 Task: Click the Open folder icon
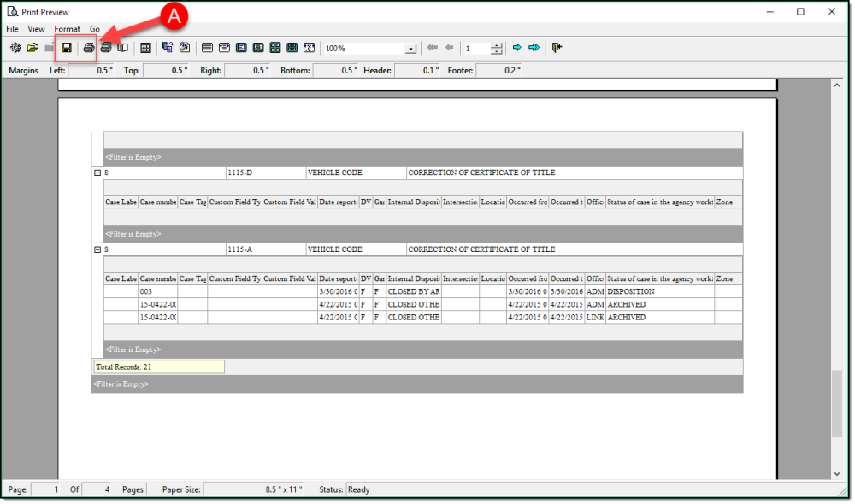pos(32,48)
